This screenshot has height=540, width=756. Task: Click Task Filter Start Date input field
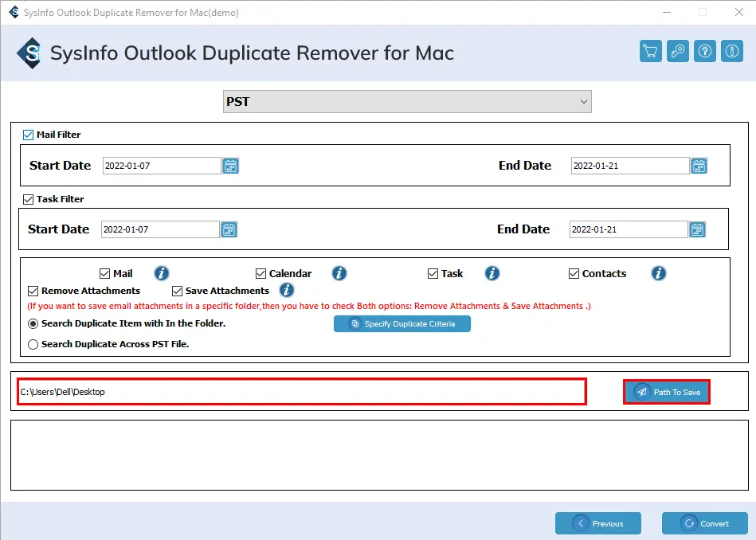pyautogui.click(x=160, y=229)
